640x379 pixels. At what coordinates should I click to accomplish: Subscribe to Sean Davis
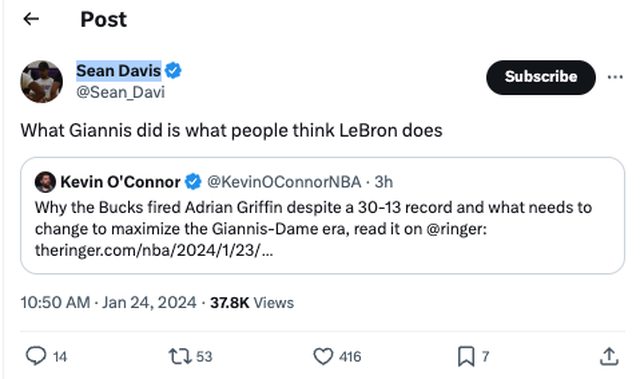tap(541, 78)
